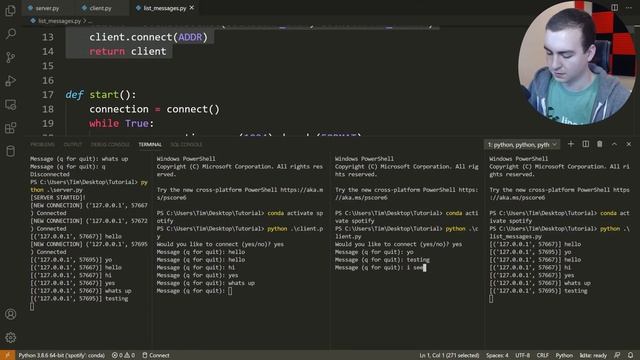Click line number 13 in gutter

48,37
